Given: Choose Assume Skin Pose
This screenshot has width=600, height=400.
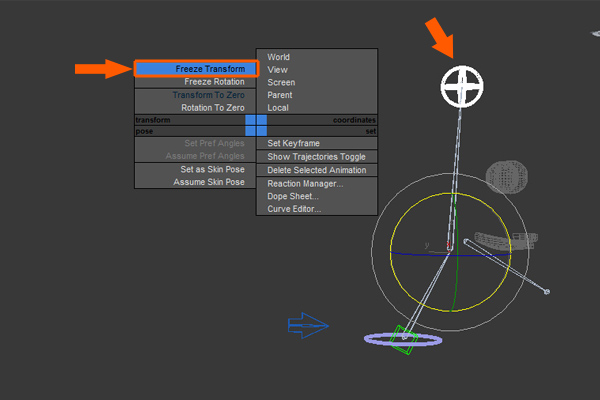Looking at the screenshot, I should click(x=195, y=182).
